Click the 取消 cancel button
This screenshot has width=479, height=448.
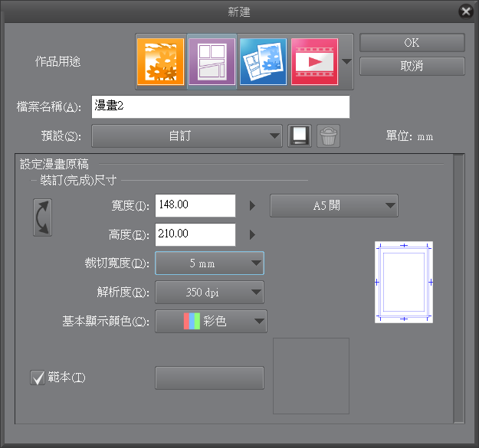[412, 66]
